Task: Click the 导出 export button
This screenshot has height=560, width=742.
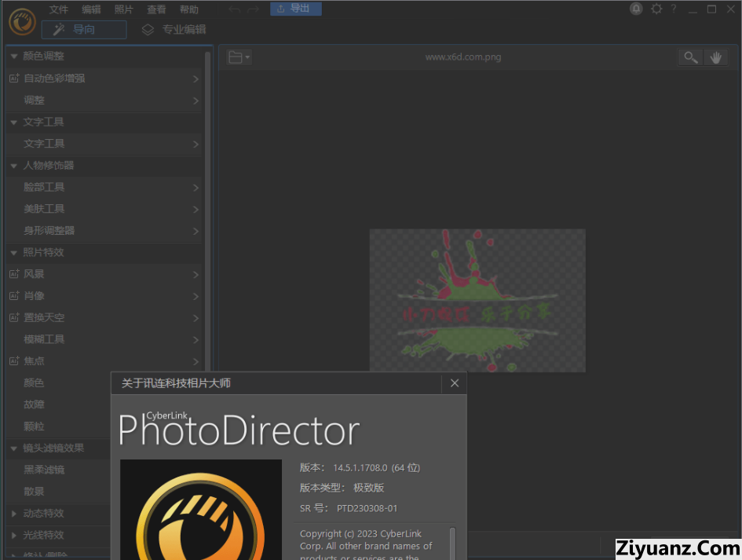Action: [295, 9]
